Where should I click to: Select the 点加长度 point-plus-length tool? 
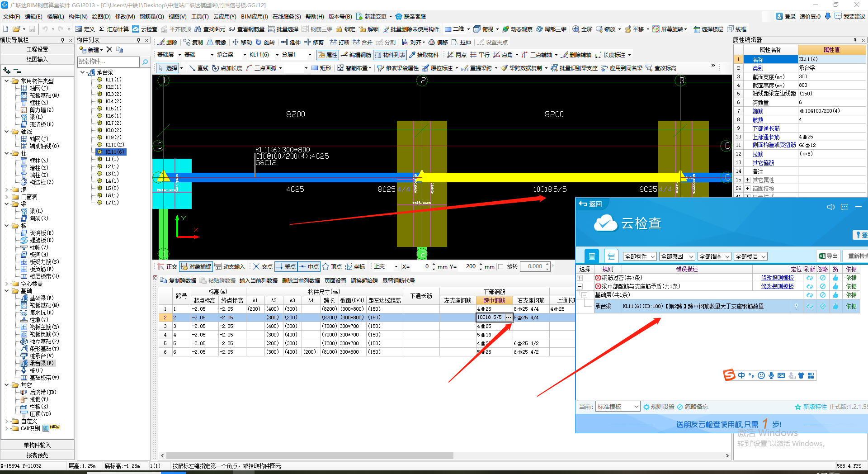227,68
